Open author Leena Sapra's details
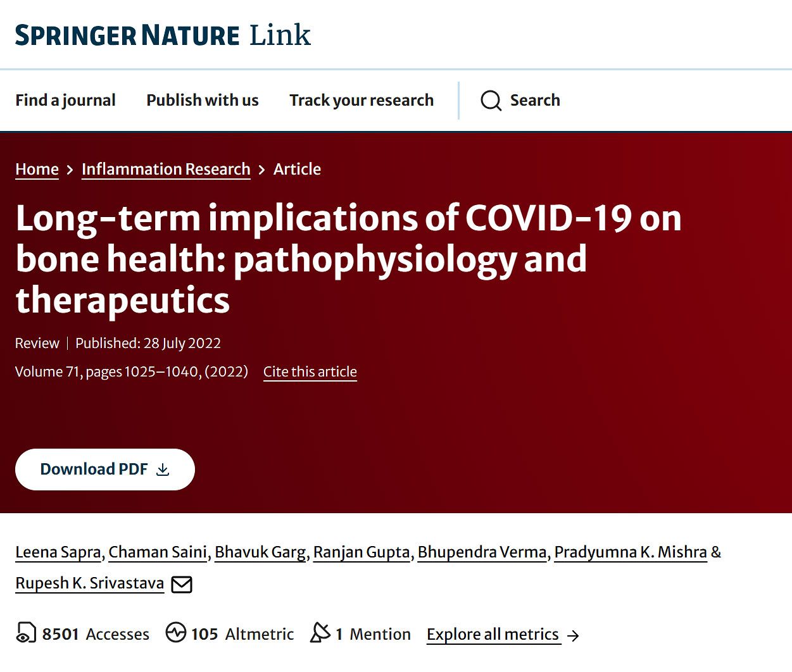792x672 pixels. 58,552
